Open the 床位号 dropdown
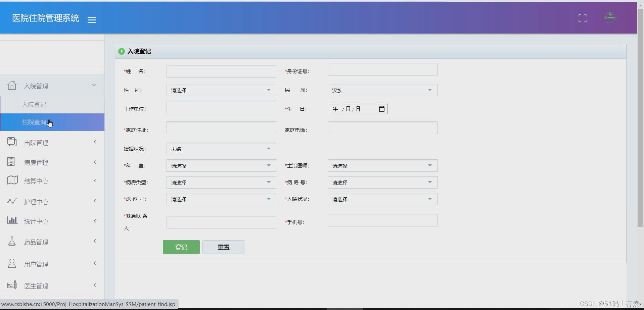The image size is (644, 310). [x=221, y=199]
